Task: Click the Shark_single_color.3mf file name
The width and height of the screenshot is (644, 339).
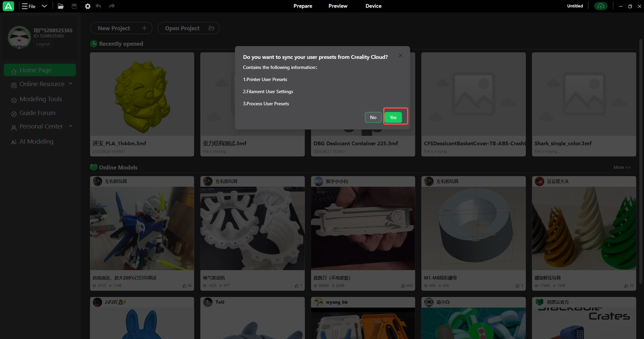Action: coord(563,143)
